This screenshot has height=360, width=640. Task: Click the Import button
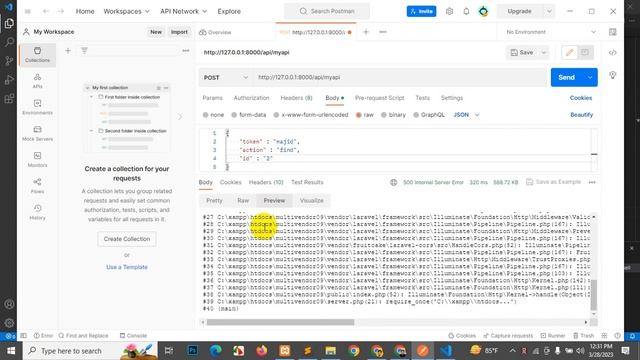179,32
